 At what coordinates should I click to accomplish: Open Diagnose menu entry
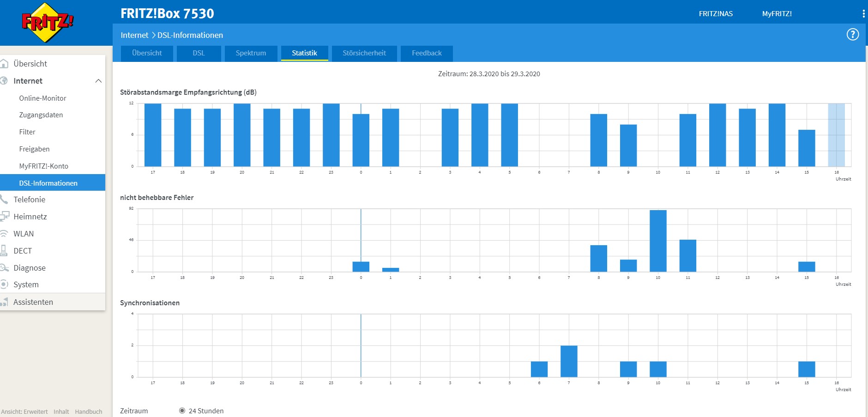(x=30, y=268)
